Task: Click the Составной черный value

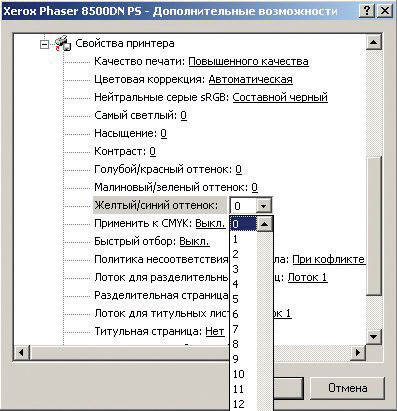Action: 280,97
